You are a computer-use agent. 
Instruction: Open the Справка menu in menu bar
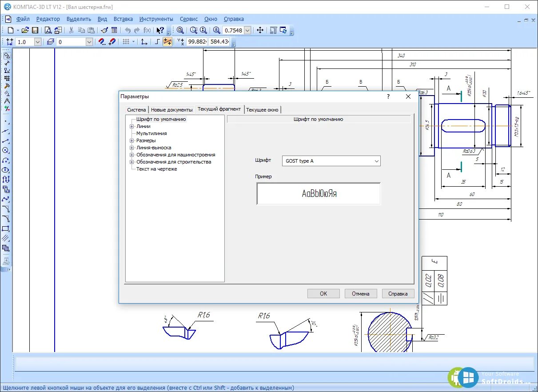click(x=234, y=19)
